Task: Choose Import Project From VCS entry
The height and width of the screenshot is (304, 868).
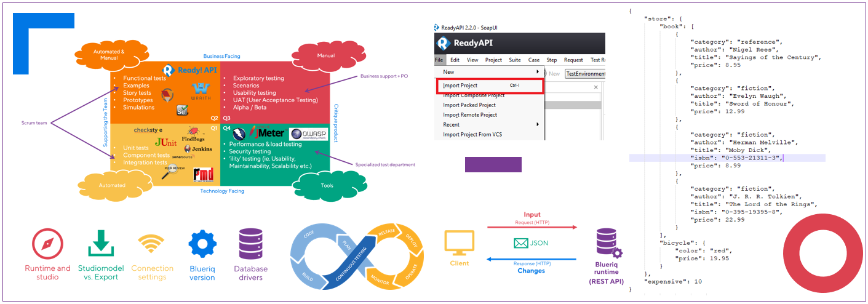Action: pyautogui.click(x=473, y=134)
